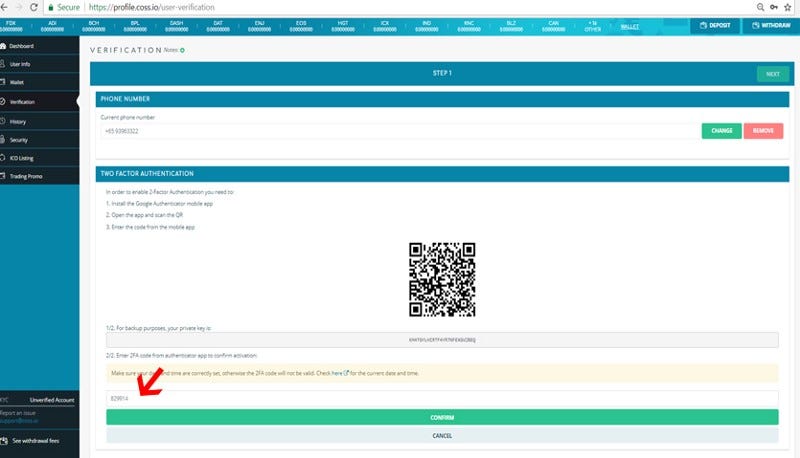This screenshot has width=800, height=458.
Task: Click the PHONE NUMBER section header
Action: click(442, 99)
